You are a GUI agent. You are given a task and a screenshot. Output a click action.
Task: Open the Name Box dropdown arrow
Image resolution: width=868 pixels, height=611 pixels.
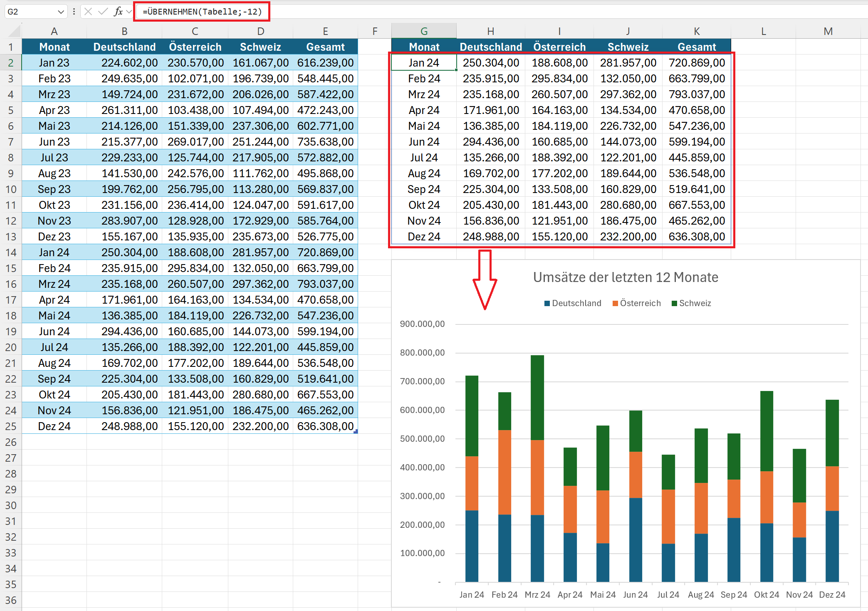pos(61,12)
